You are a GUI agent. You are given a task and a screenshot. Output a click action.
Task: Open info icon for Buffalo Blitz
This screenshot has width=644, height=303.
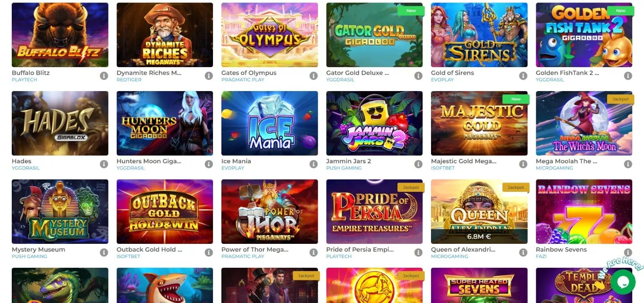[x=104, y=76]
